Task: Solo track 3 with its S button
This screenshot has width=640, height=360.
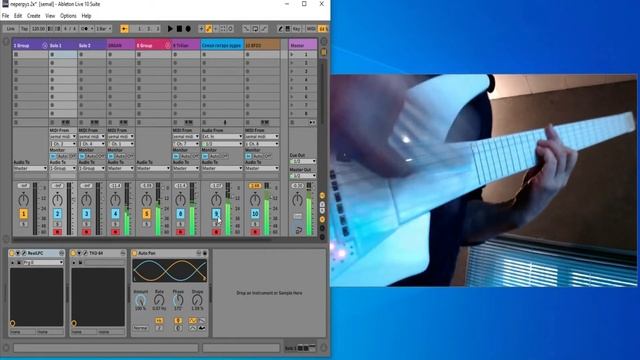Action: (87, 224)
